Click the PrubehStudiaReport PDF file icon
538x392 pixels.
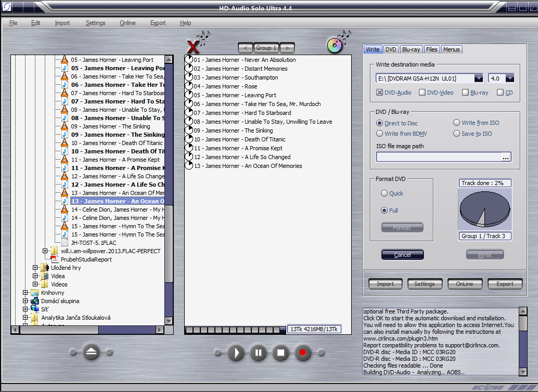pos(55,259)
